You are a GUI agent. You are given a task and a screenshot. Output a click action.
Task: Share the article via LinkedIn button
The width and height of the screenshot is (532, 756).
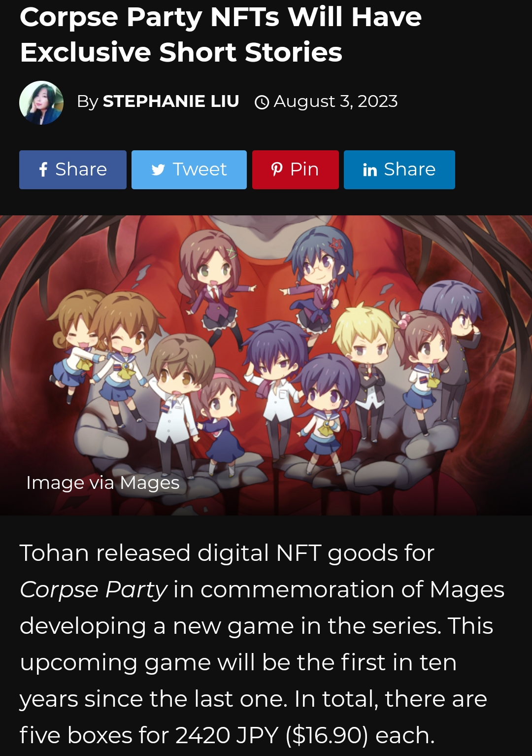coord(399,170)
